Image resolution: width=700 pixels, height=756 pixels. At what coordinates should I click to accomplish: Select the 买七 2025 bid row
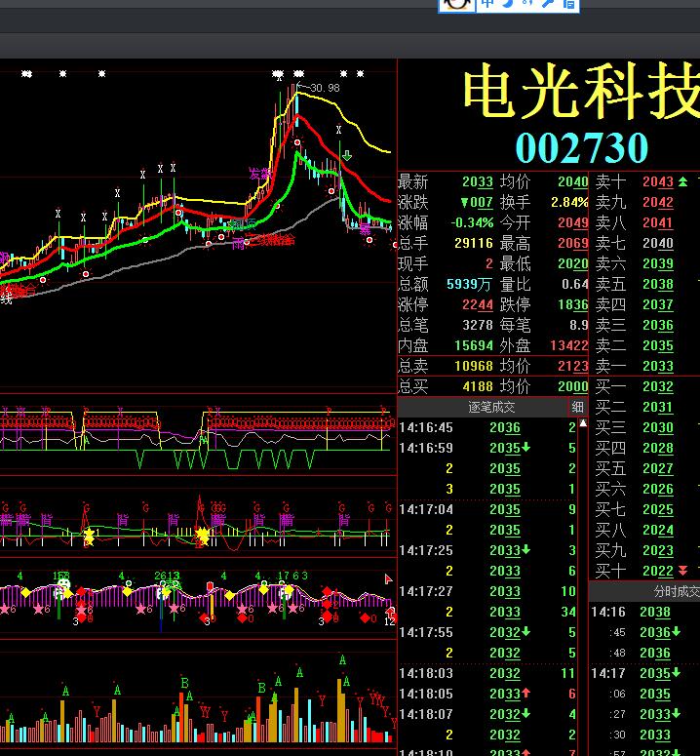[x=645, y=509]
